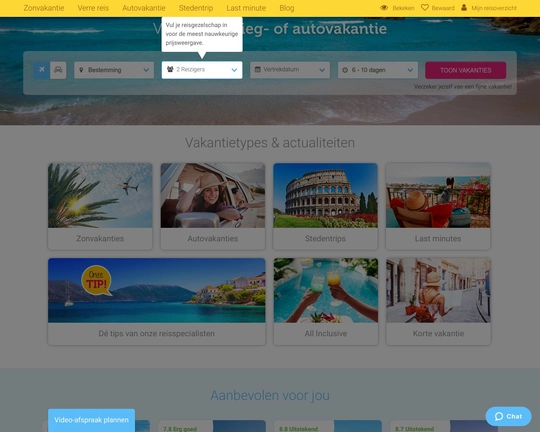The width and height of the screenshot is (540, 432).
Task: Click the location pin in Bestemming field
Action: [81, 70]
